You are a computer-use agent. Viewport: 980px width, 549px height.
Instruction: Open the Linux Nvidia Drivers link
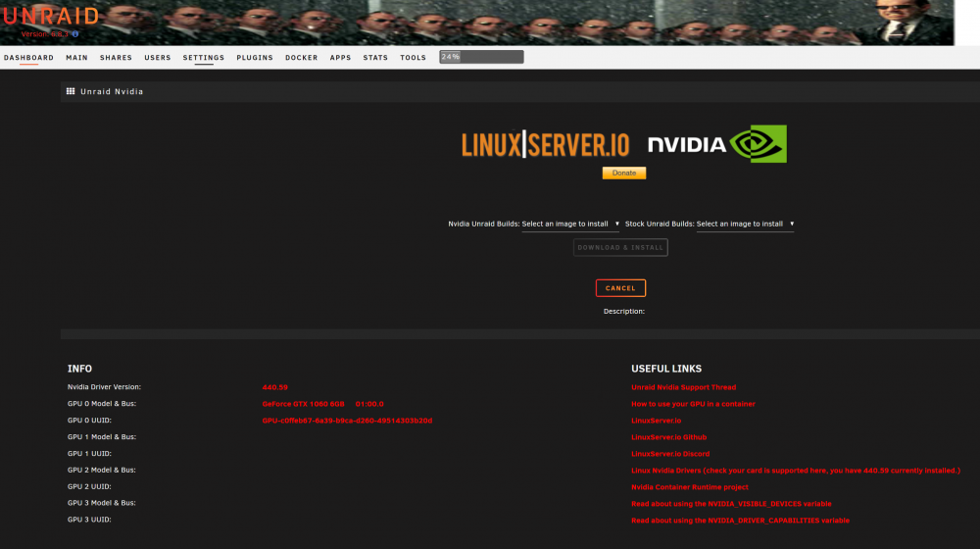[x=796, y=471]
